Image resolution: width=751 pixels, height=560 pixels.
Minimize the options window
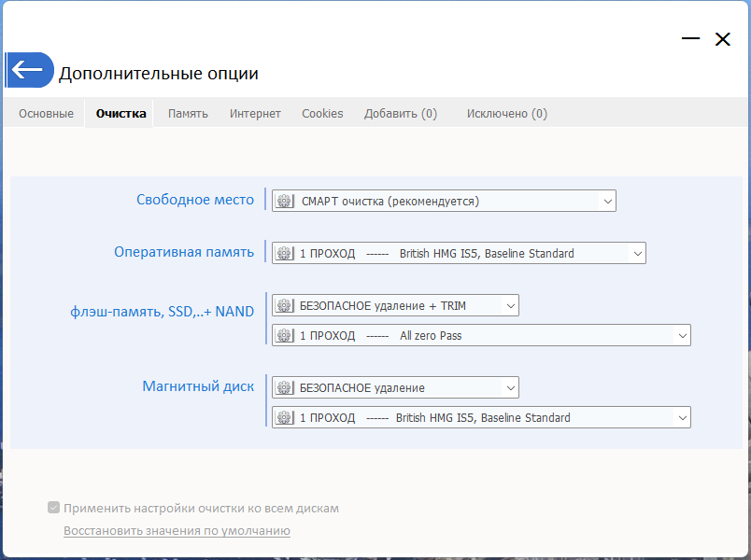pos(690,38)
